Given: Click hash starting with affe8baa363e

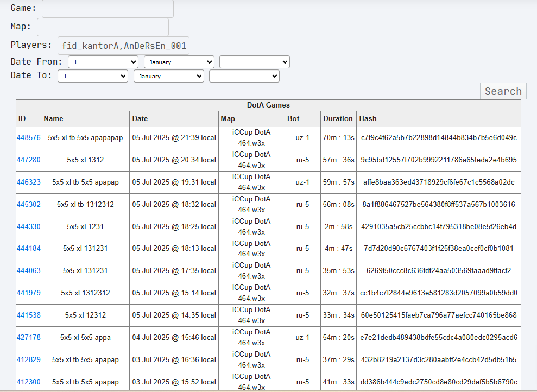Looking at the screenshot, I should [439, 182].
